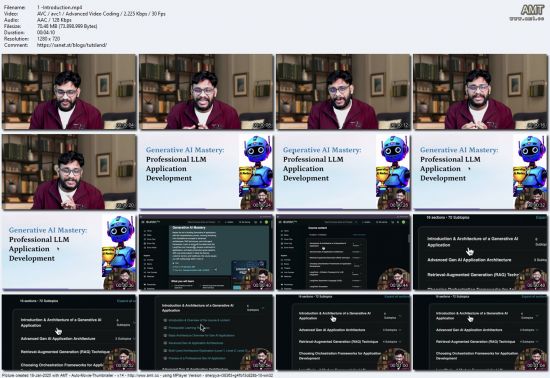
Task: Click the Filesize value in the header
Action: pyautogui.click(x=67, y=26)
